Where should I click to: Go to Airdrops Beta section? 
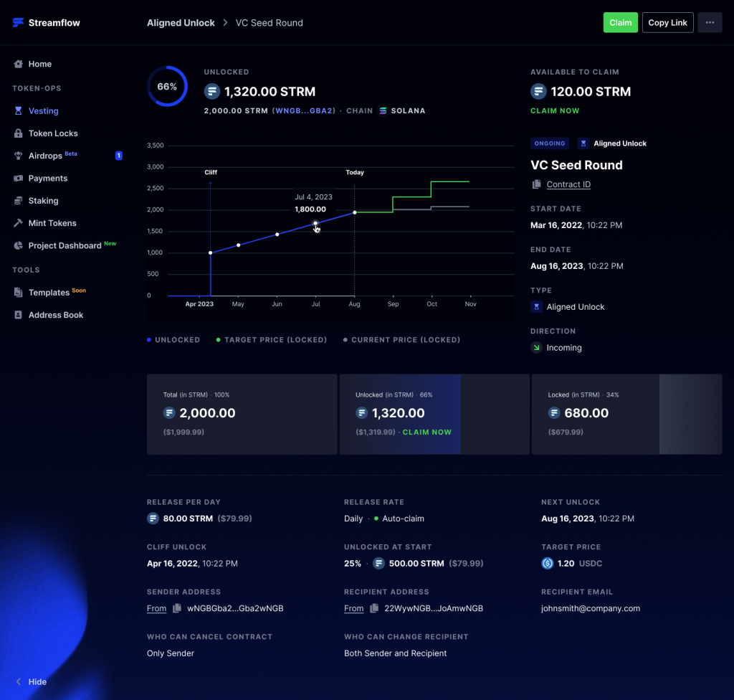[52, 156]
